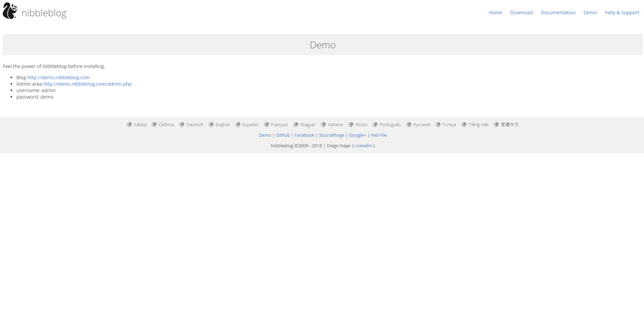
Task: Switch language to Português
Action: click(x=390, y=125)
